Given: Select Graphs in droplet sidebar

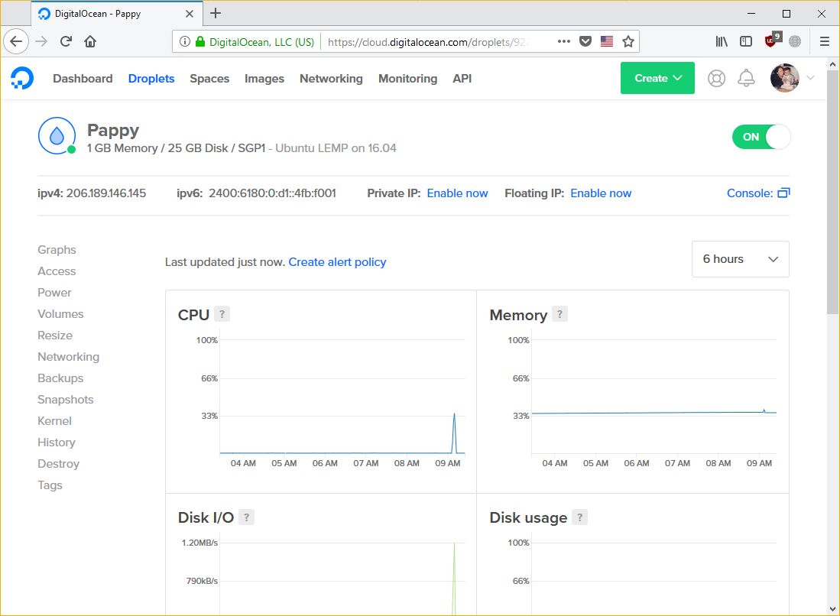Looking at the screenshot, I should click(x=57, y=250).
